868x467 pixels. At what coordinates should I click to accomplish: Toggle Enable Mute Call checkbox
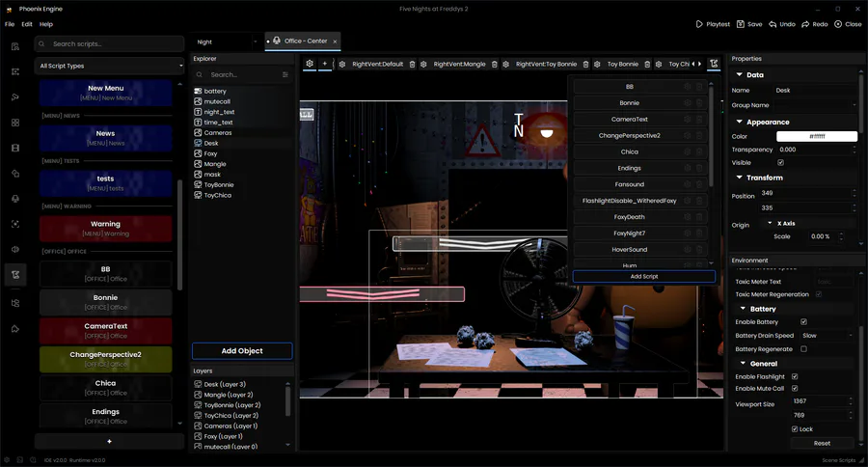(795, 388)
